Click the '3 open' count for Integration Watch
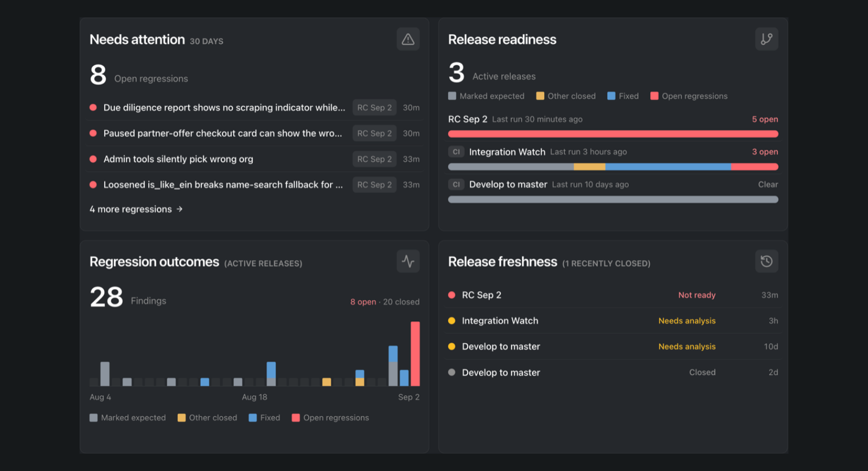This screenshot has height=471, width=868. pos(765,152)
